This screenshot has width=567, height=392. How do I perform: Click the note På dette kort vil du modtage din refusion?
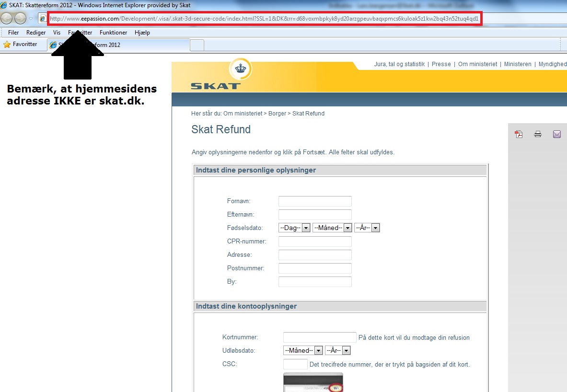point(414,338)
